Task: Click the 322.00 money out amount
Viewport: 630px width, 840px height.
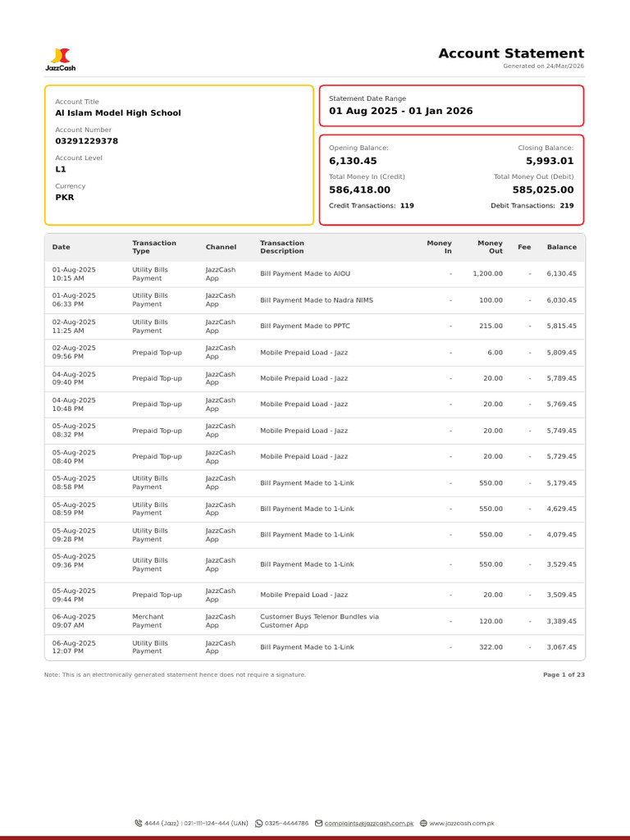Action: click(x=491, y=647)
